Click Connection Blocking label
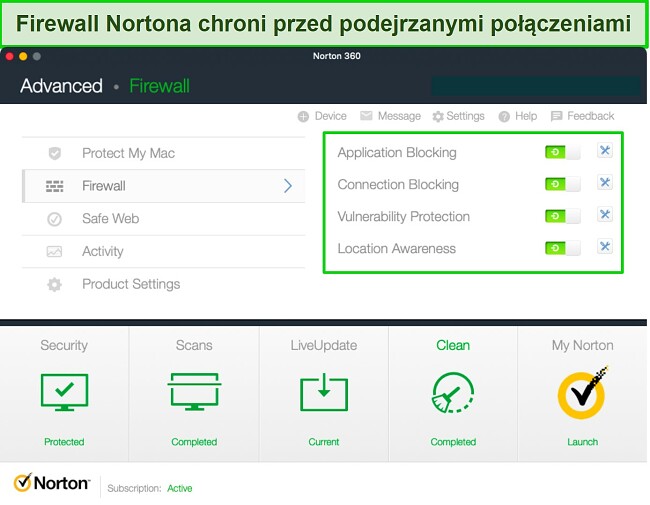Viewport: 650px width, 505px height. point(398,185)
